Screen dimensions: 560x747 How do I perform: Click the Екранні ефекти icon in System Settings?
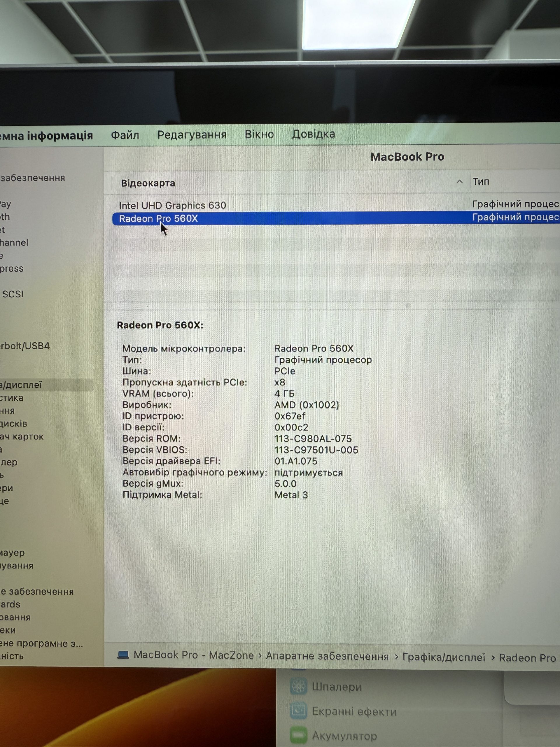298,711
